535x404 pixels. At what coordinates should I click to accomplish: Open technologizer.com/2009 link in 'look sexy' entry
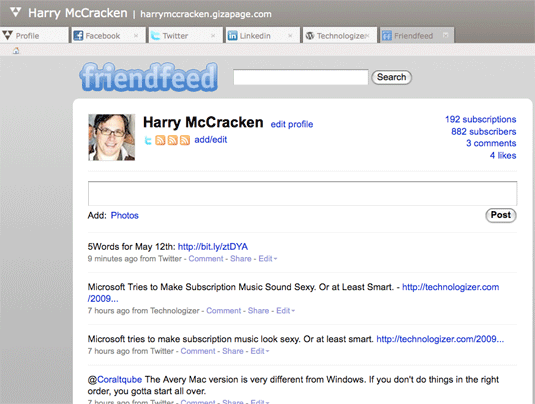(440, 339)
